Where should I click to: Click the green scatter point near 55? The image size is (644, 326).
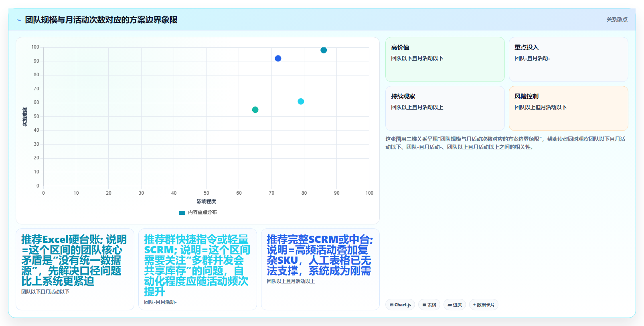(255, 110)
